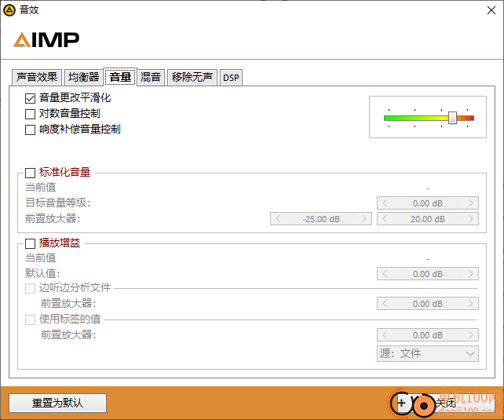
Task: Click the 默认值: label
Action: pyautogui.click(x=42, y=273)
